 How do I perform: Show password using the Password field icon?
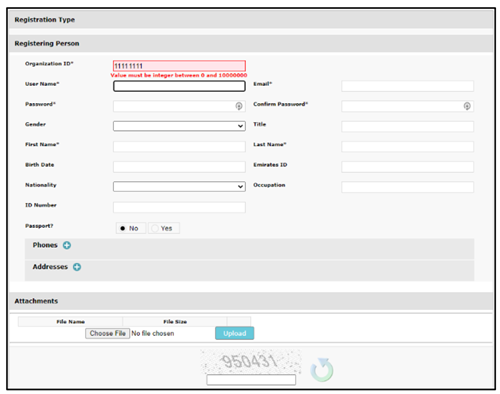click(x=239, y=106)
